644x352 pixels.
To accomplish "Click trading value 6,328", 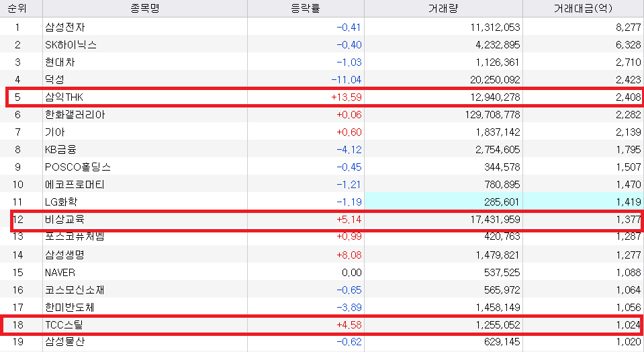I will (x=629, y=45).
